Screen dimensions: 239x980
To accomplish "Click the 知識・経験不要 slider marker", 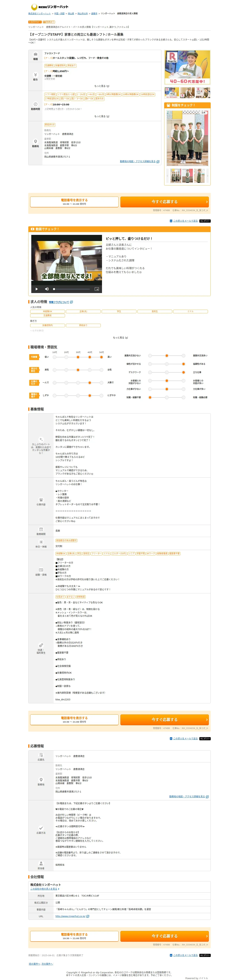I will [150, 397].
